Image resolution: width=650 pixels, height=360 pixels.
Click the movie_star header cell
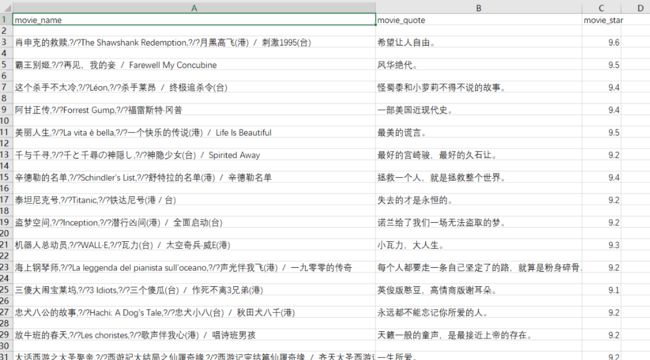(x=601, y=20)
